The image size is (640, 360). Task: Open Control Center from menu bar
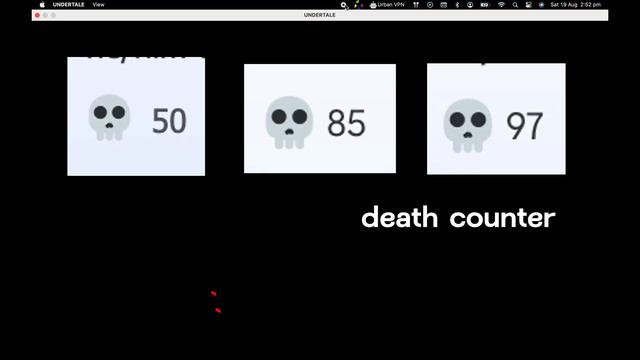pos(529,5)
